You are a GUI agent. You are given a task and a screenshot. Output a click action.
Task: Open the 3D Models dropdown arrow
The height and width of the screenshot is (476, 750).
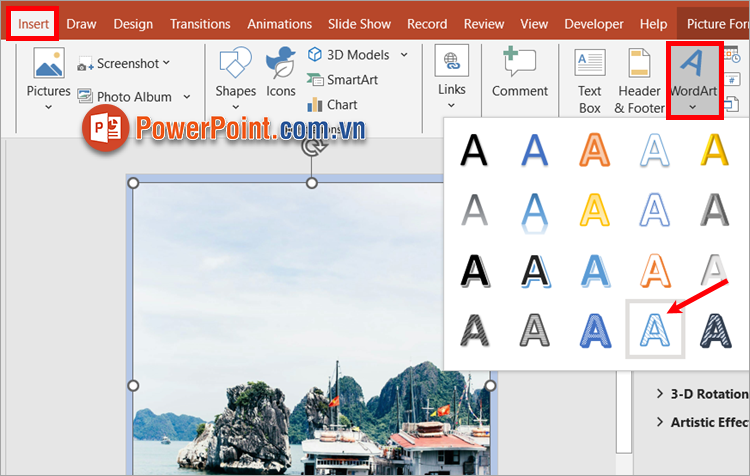pyautogui.click(x=404, y=55)
